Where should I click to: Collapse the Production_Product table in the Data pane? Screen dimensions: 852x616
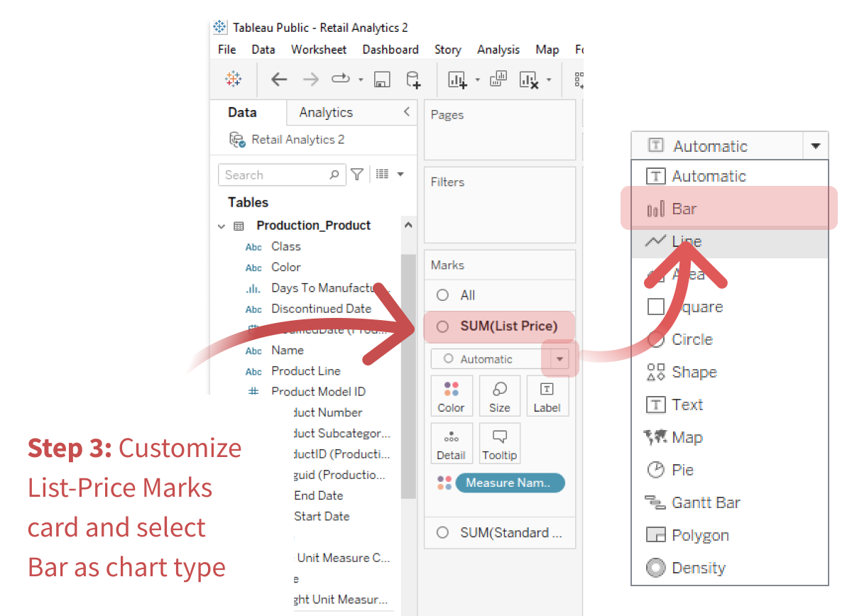tap(222, 225)
